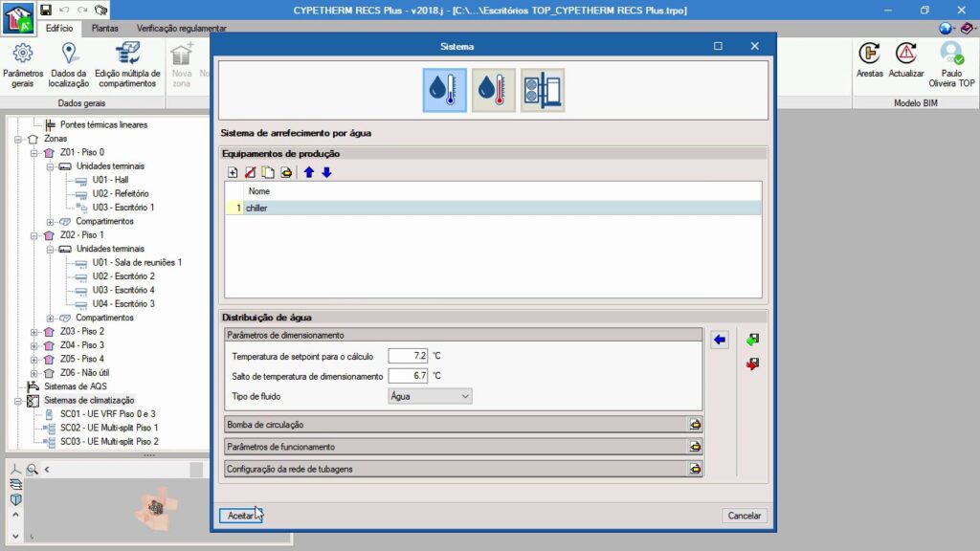
Task: Select the water heating system icon
Action: click(x=494, y=90)
